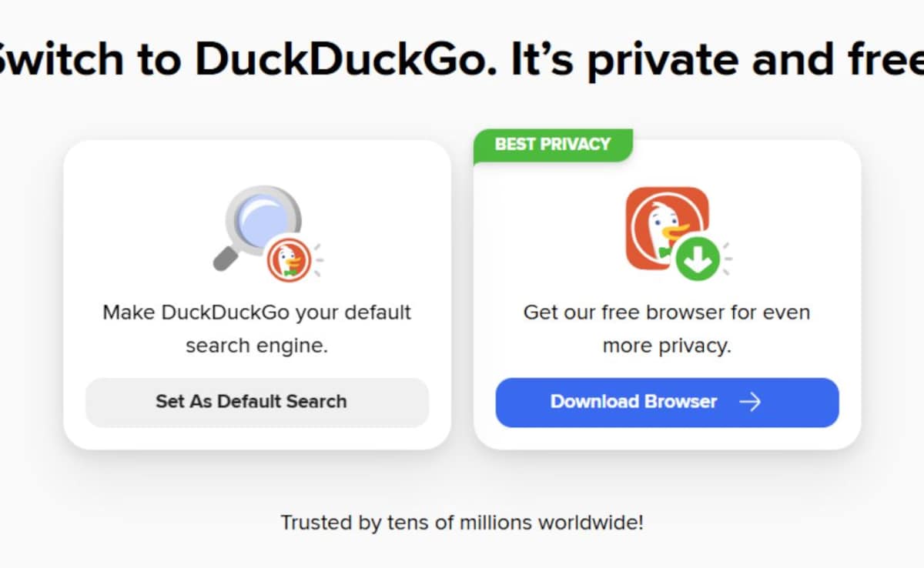Click the gray magnifying glass handle

[225, 257]
